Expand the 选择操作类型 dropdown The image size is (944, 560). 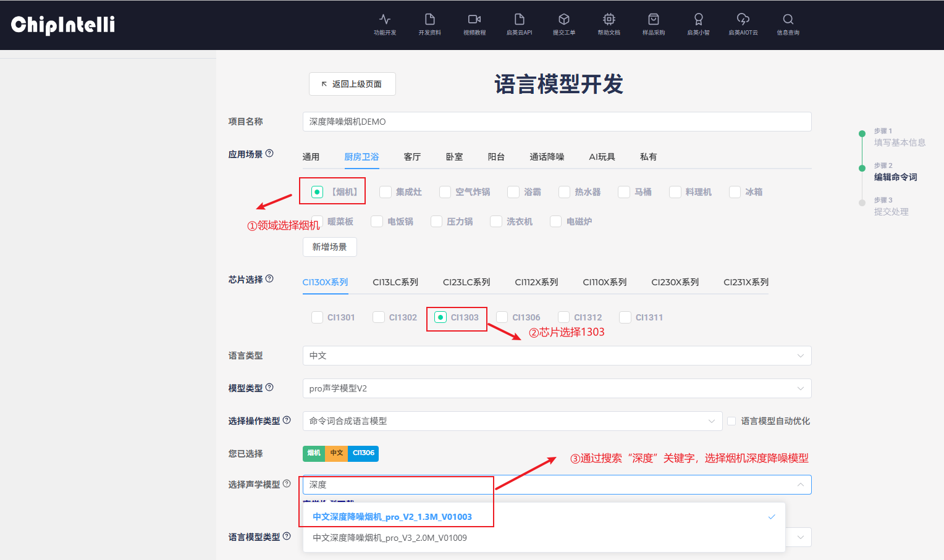pyautogui.click(x=512, y=421)
